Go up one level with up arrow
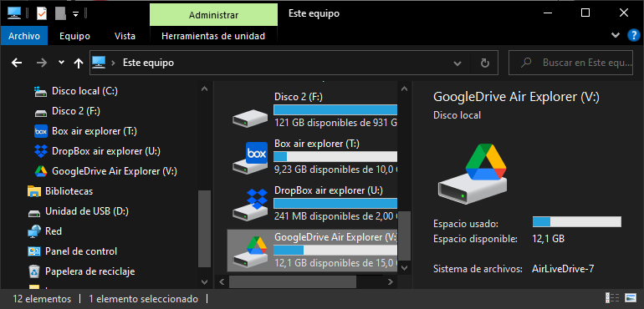Screen dimensions: 644x309 pos(78,63)
